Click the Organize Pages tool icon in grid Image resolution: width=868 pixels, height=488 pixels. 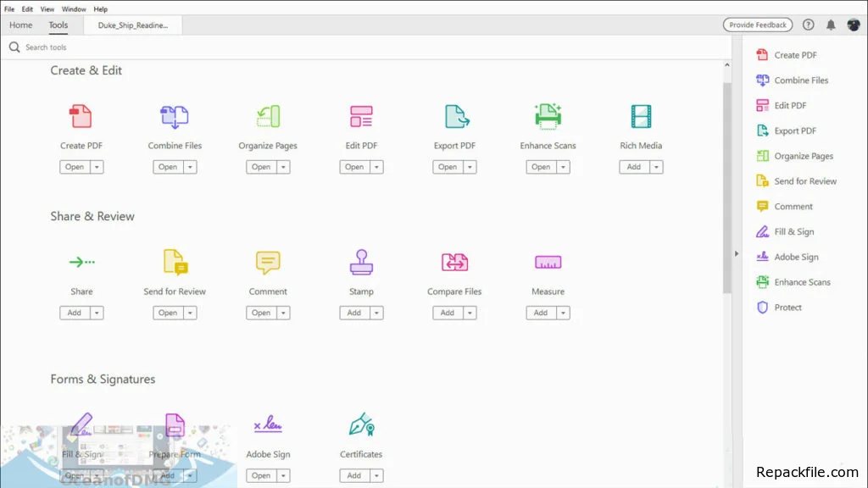268,116
